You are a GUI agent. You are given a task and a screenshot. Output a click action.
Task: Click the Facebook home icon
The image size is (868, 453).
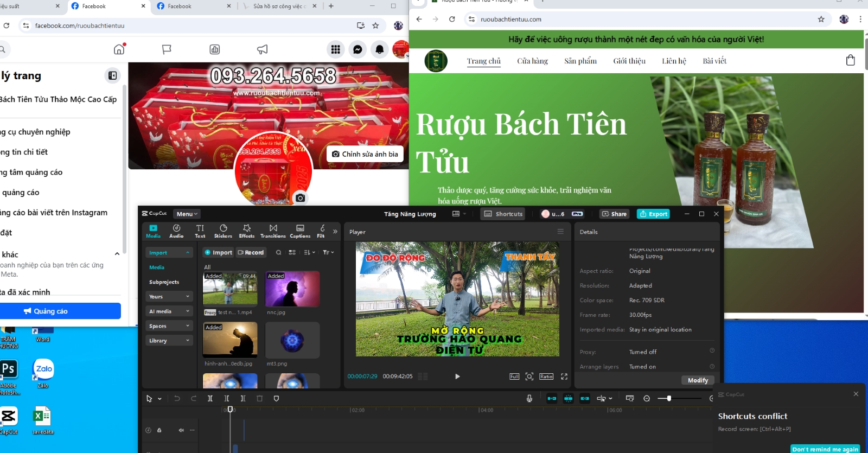tap(119, 49)
